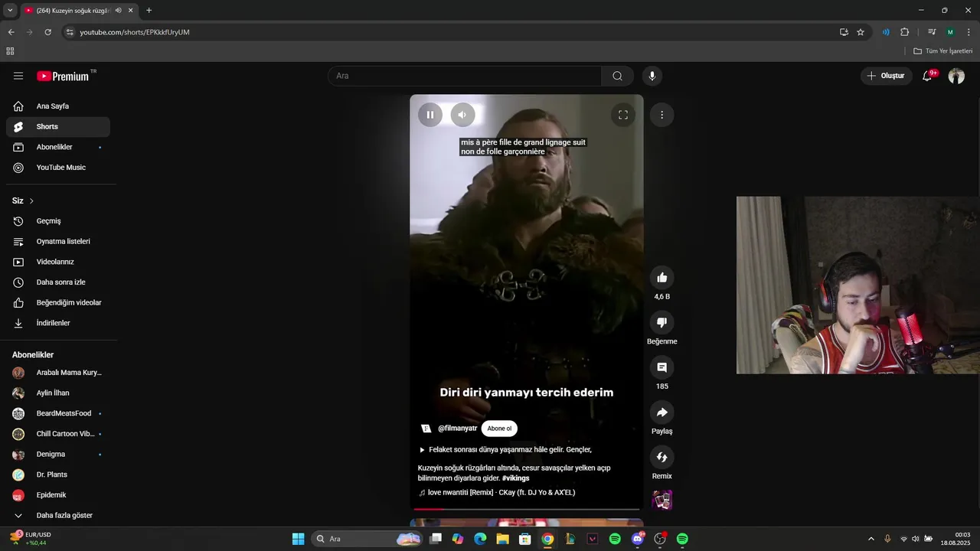This screenshot has height=551, width=980.
Task: Open Daha sonra izle list
Action: click(58, 282)
